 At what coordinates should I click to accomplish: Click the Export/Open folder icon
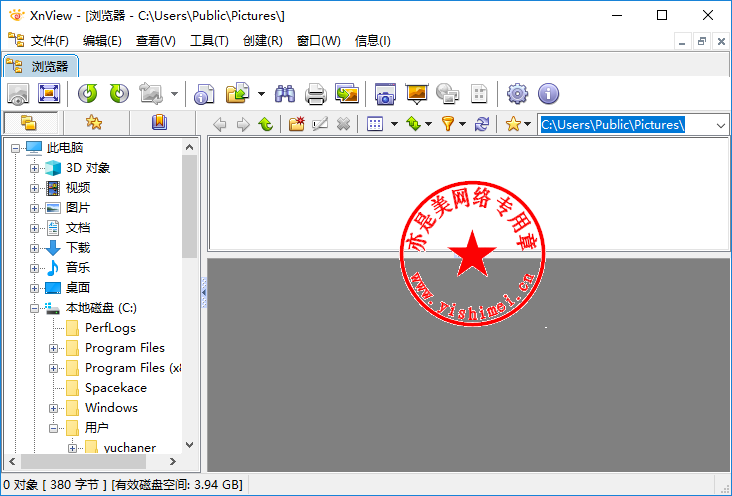pyautogui.click(x=238, y=94)
